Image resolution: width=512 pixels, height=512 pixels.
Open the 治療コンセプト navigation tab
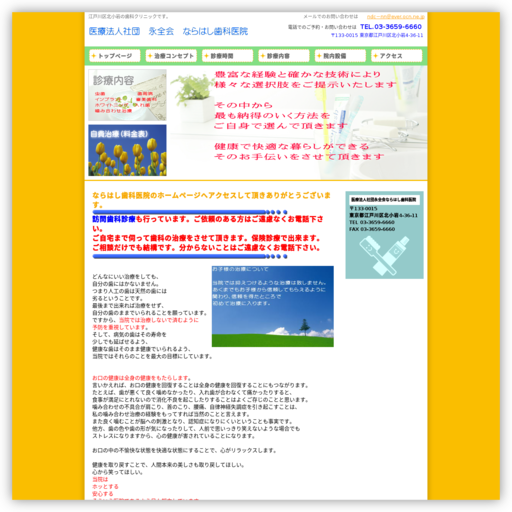(171, 56)
